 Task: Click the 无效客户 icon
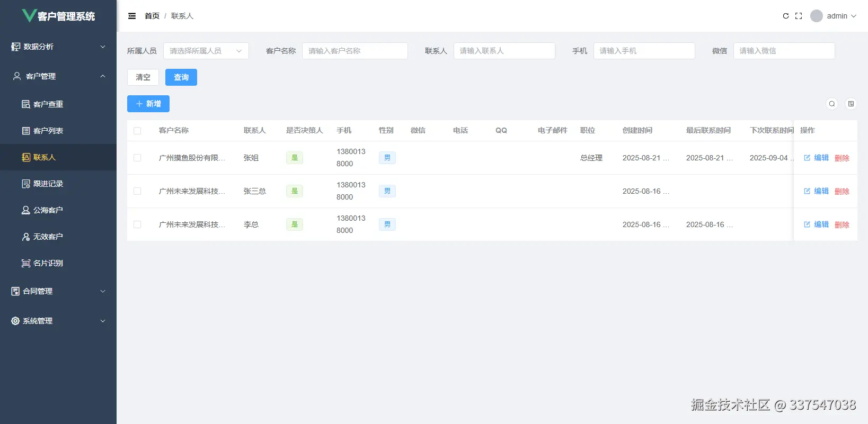[x=25, y=237]
